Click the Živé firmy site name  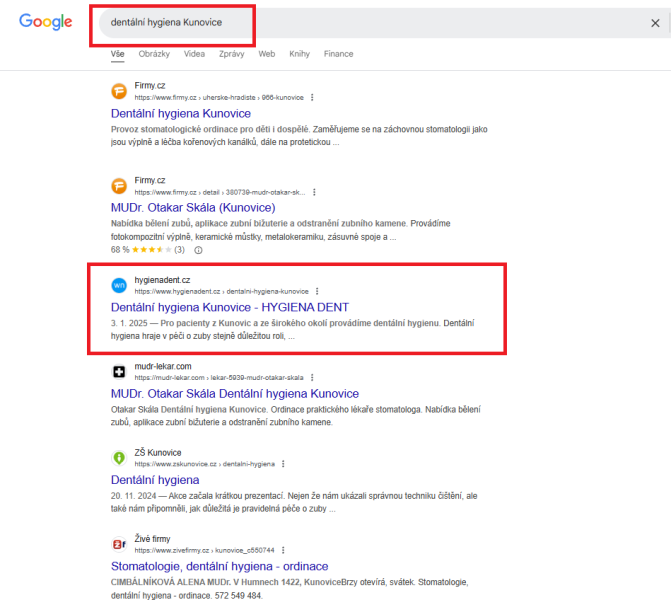click(152, 539)
